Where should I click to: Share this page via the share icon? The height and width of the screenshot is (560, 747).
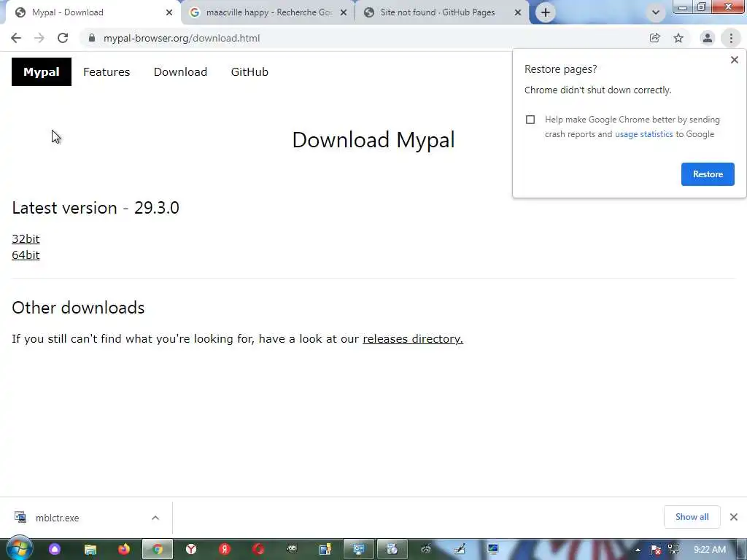[654, 38]
